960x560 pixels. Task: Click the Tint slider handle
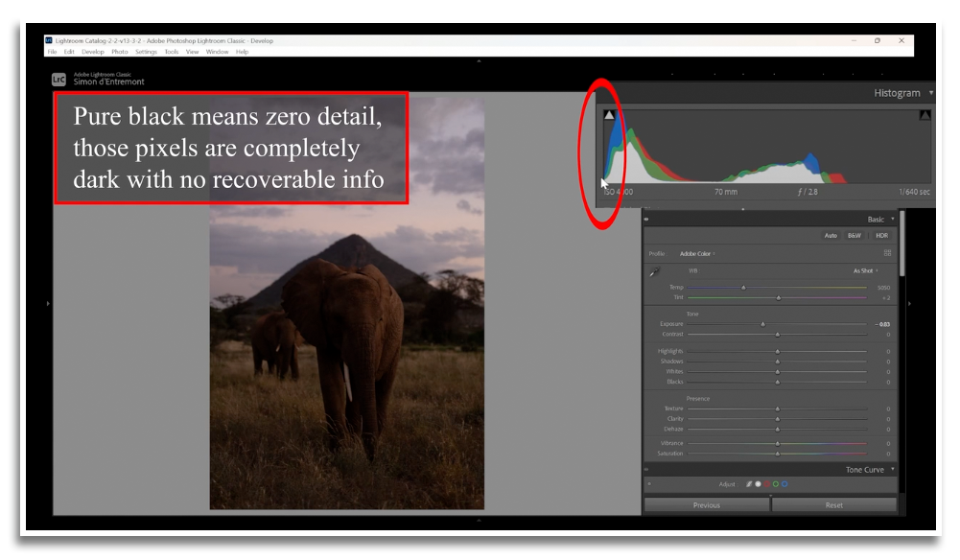click(x=778, y=298)
